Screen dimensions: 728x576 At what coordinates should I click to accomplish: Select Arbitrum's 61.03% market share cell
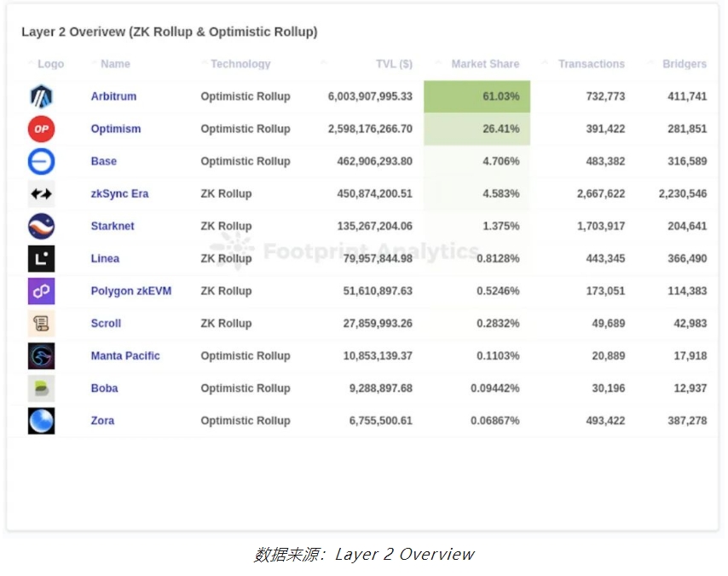[x=477, y=96]
